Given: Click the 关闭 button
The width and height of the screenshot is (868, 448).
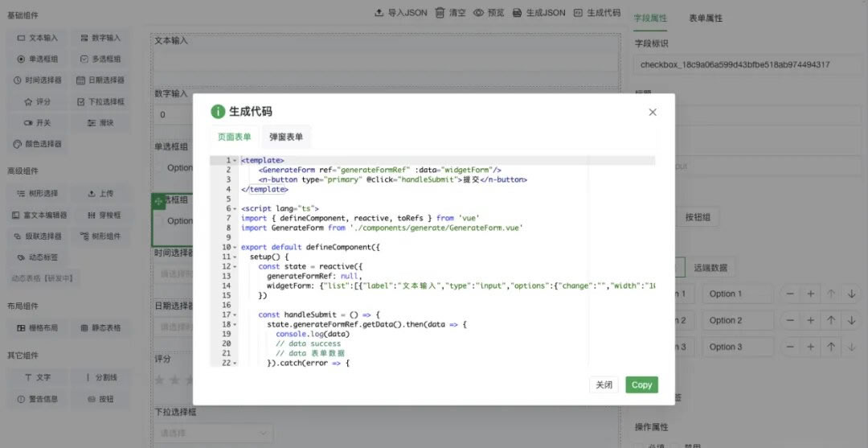Looking at the screenshot, I should point(604,385).
